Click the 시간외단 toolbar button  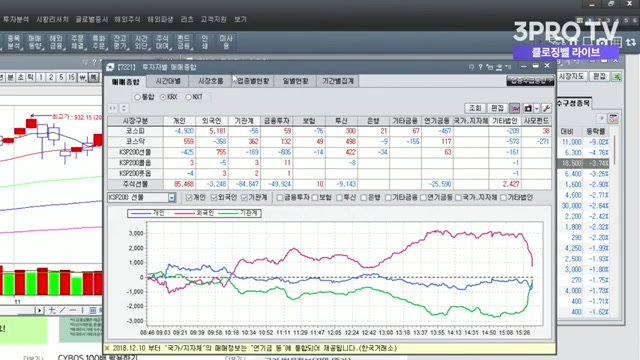click(141, 42)
